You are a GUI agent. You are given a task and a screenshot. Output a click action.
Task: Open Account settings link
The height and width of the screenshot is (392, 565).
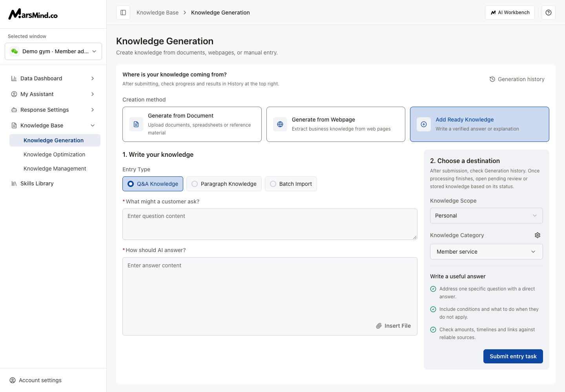[x=35, y=380]
